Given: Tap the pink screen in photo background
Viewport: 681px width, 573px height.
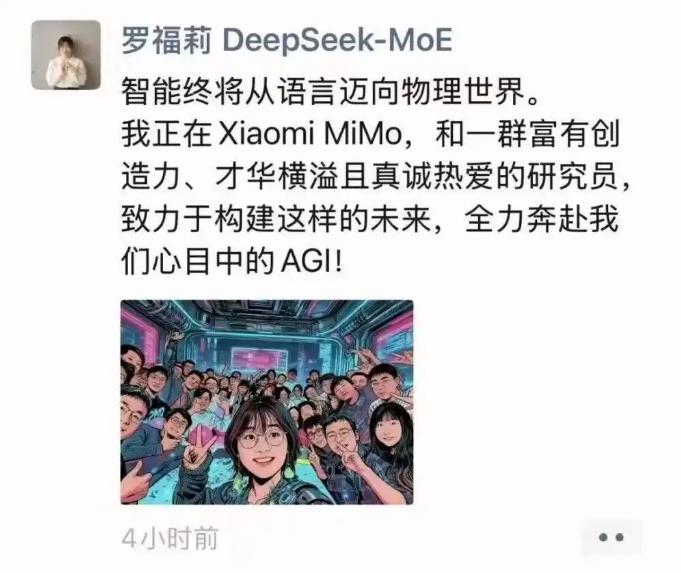Looking at the screenshot, I should [x=259, y=360].
